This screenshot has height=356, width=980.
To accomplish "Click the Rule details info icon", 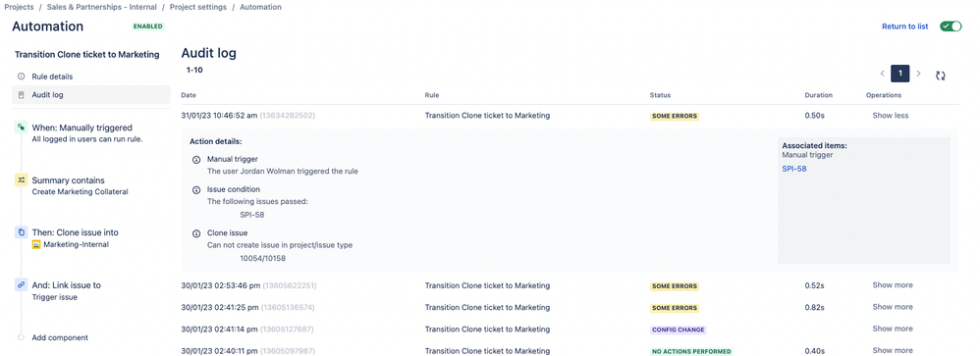I will (x=22, y=76).
